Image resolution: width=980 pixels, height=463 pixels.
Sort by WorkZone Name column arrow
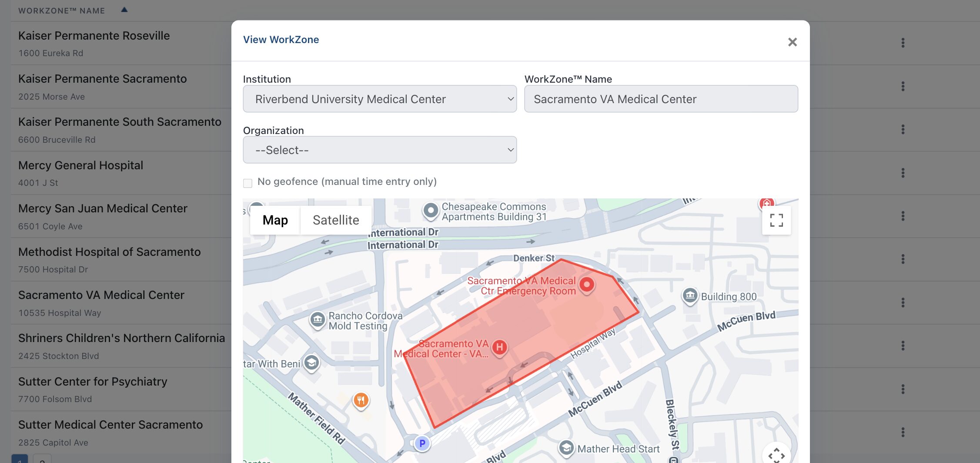pos(124,10)
